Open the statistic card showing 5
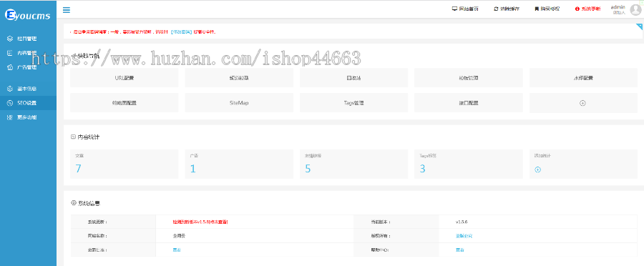Viewport: 644px width, 266px height. (x=353, y=164)
